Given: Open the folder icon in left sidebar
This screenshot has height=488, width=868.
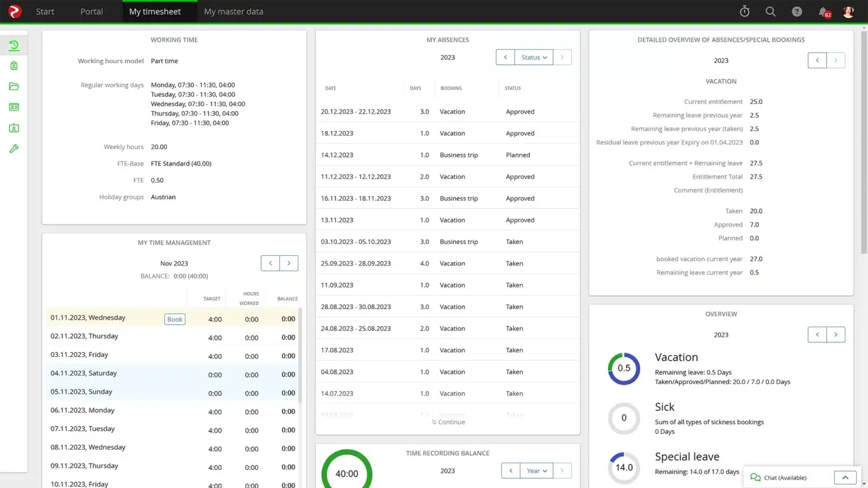Looking at the screenshot, I should click(14, 86).
